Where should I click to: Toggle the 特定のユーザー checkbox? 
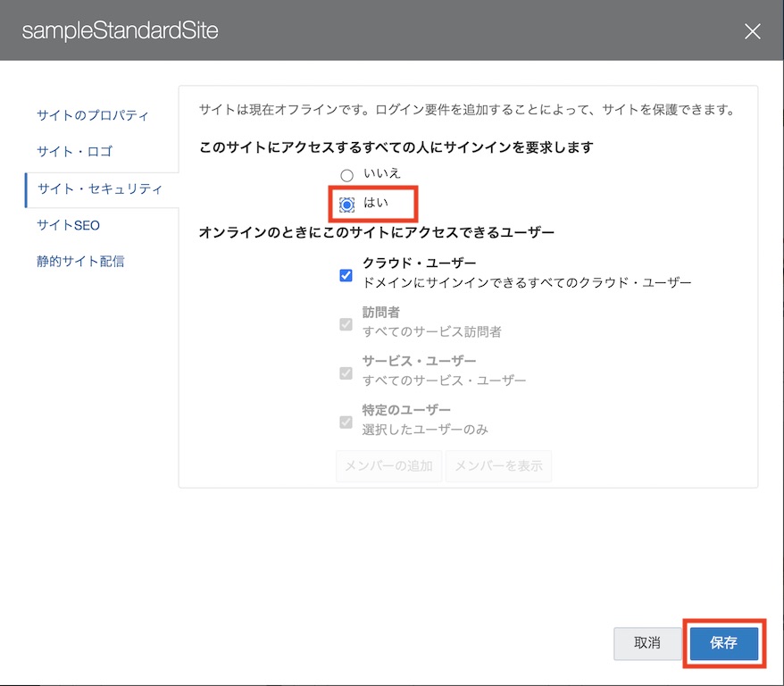pos(346,422)
